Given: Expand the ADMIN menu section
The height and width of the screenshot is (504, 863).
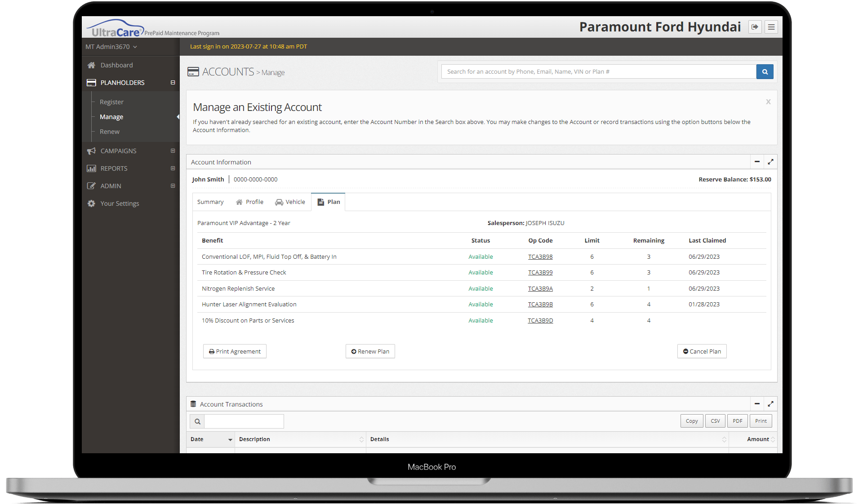Looking at the screenshot, I should pos(173,186).
